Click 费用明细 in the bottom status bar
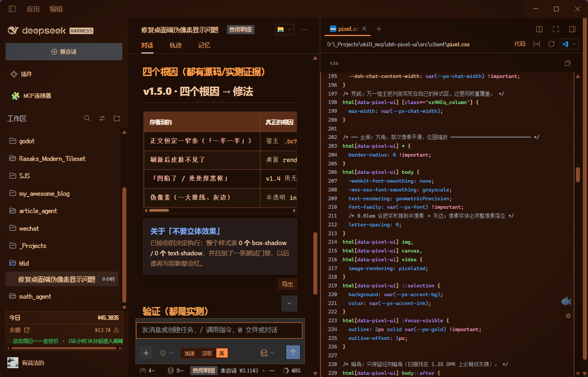The height and width of the screenshot is (377, 588). click(204, 371)
